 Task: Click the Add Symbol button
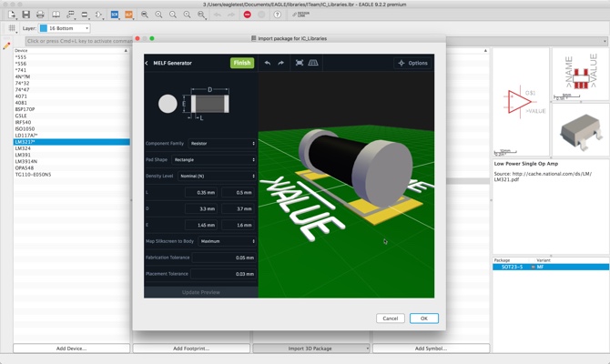click(x=431, y=349)
